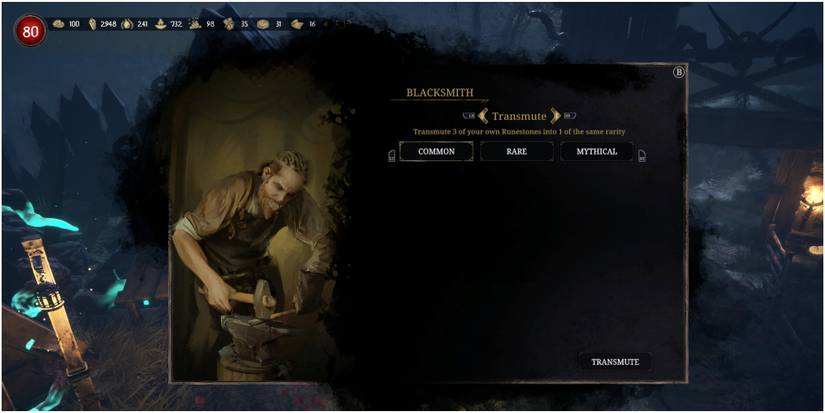Select the Common rarity tab
This screenshot has width=825, height=413.
pos(436,152)
